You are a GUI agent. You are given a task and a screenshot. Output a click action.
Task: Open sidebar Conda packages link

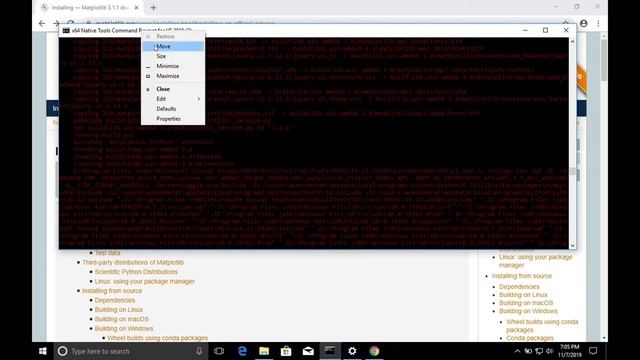[530, 338]
